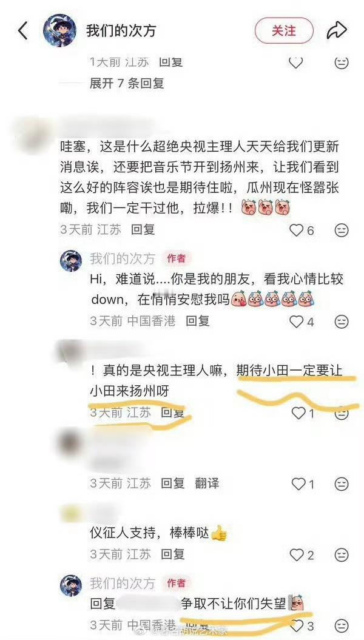
Task: Open the author's avatar beside the 'Hi，难道说' reply
Action: coord(71,261)
